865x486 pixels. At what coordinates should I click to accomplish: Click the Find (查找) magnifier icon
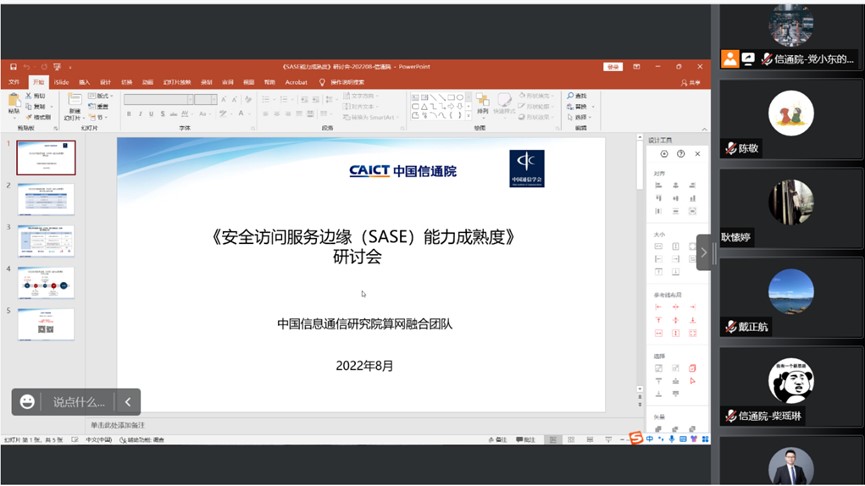click(570, 96)
